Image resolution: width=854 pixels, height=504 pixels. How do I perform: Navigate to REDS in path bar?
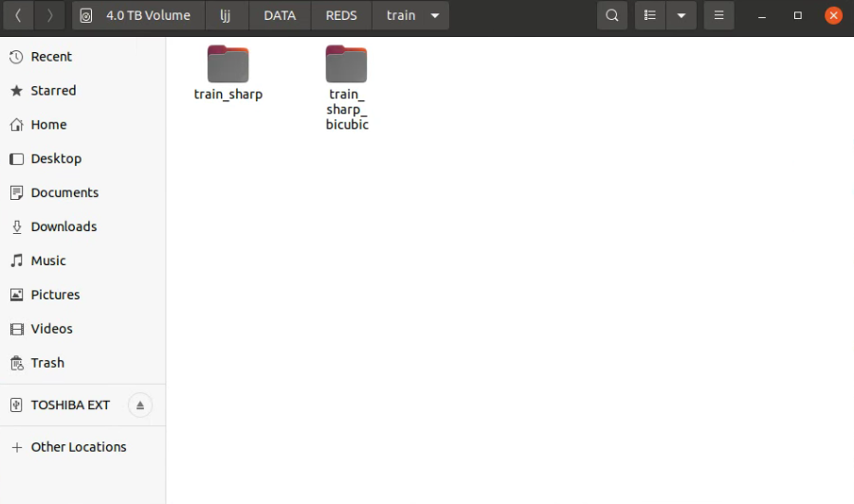341,15
